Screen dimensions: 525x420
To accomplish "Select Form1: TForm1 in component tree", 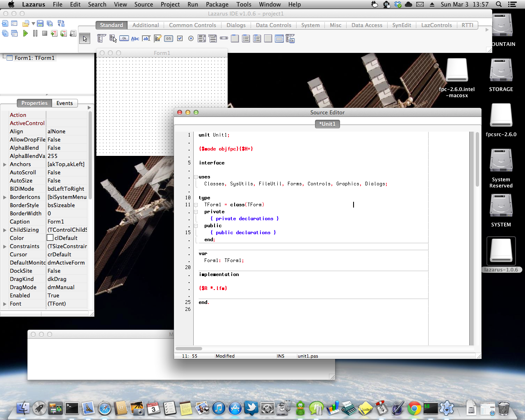I will [34, 58].
